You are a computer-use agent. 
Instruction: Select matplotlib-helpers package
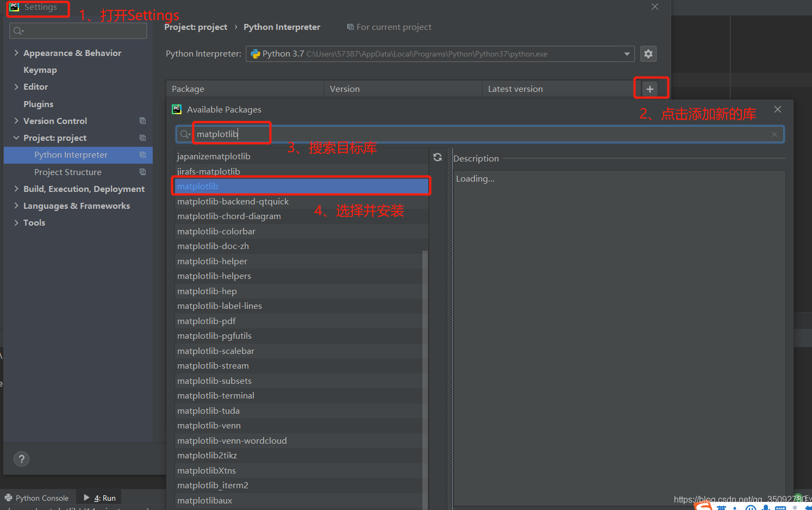pyautogui.click(x=299, y=276)
